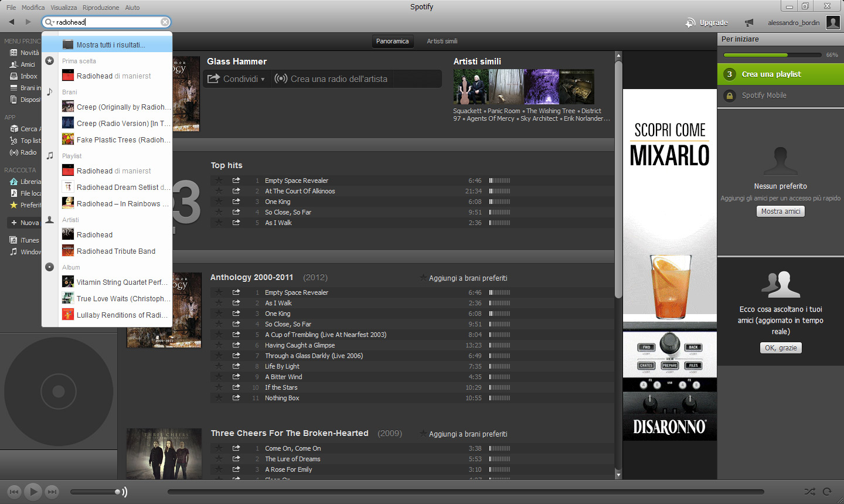
Task: Open the Visualizza menu
Action: click(x=64, y=8)
